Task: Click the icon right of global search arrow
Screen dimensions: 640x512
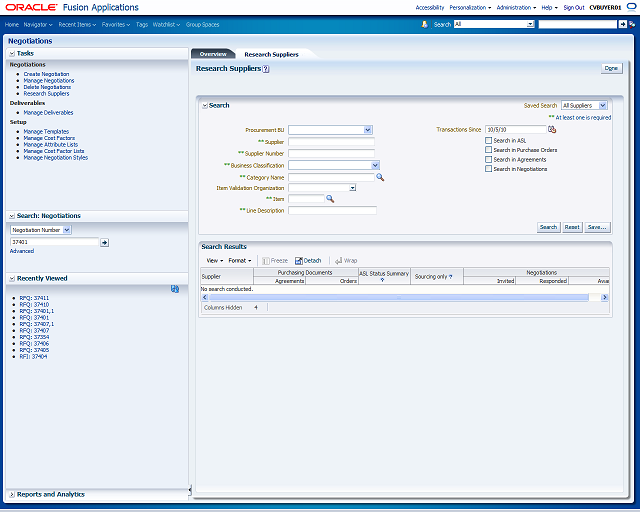Action: (632, 24)
